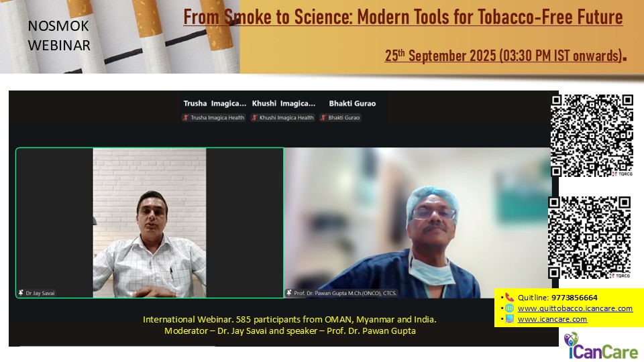Click the lower QR code

(590, 237)
